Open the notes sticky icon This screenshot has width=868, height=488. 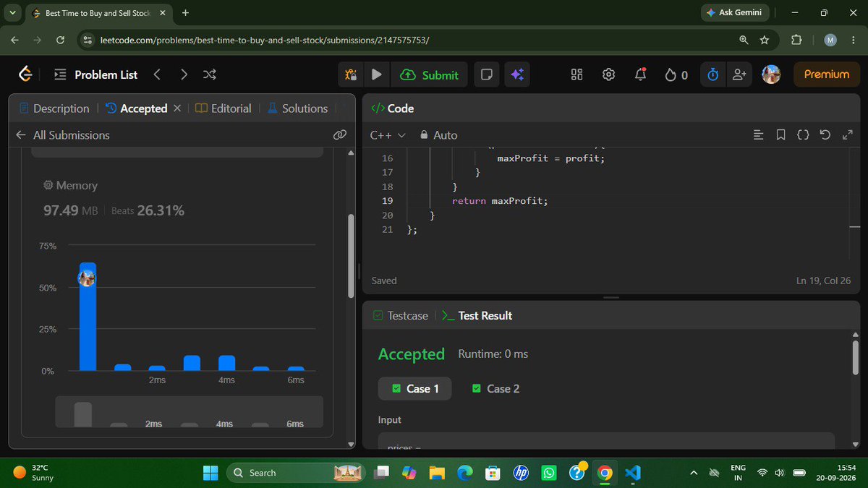(x=487, y=74)
